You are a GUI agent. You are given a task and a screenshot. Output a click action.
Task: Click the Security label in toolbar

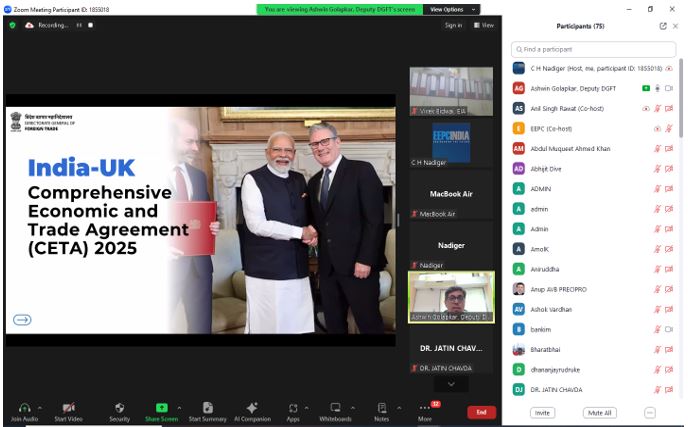119,419
